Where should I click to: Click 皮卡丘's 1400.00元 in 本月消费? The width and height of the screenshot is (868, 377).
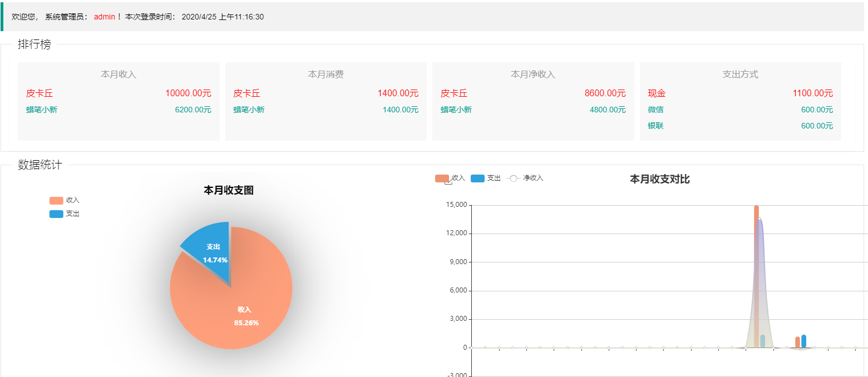tap(398, 93)
